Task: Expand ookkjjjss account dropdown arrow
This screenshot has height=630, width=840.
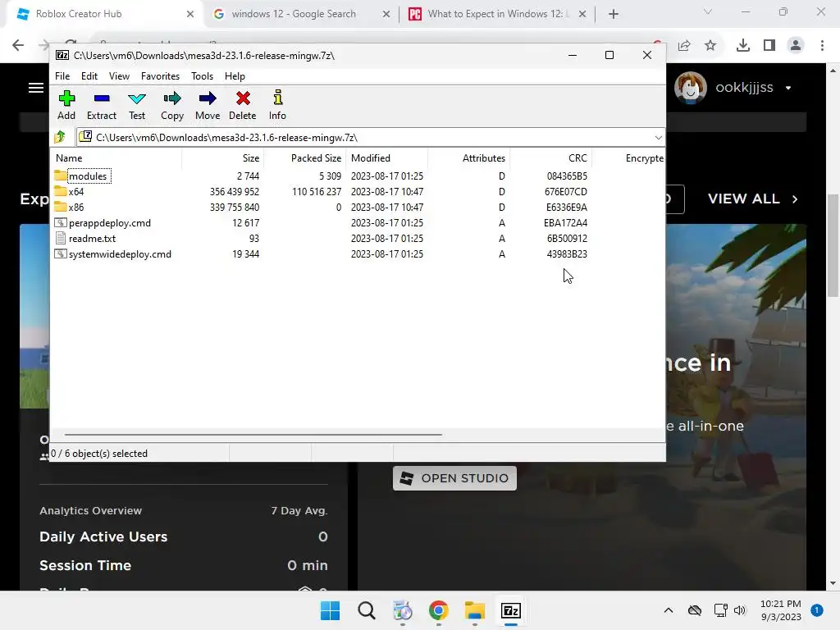Action: pos(788,88)
